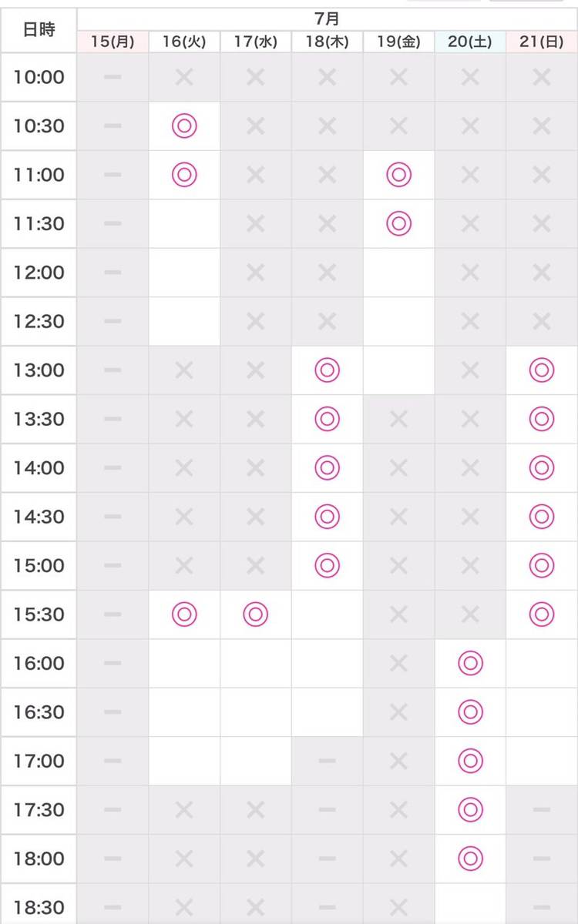
Task: Select available slot on 16(火) at 10:30
Action: click(x=184, y=126)
